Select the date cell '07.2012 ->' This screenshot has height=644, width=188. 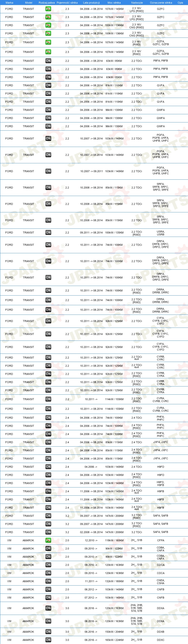[91, 598]
